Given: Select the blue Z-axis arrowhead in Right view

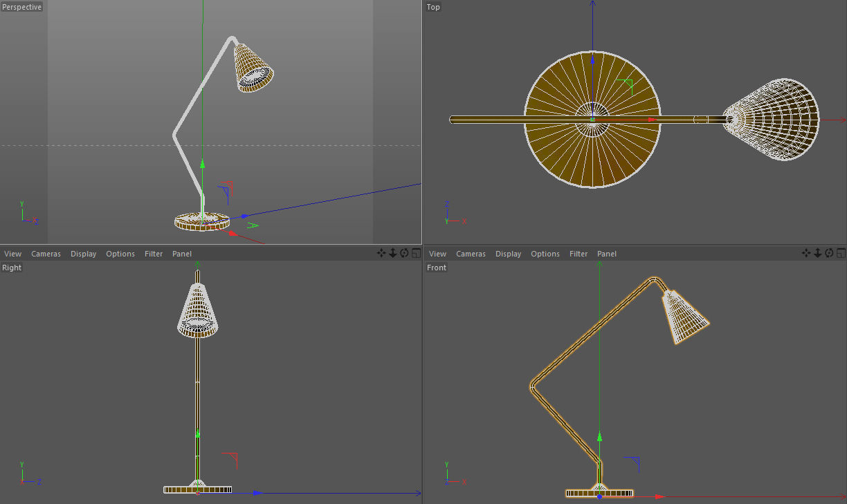Looking at the screenshot, I should (257, 493).
